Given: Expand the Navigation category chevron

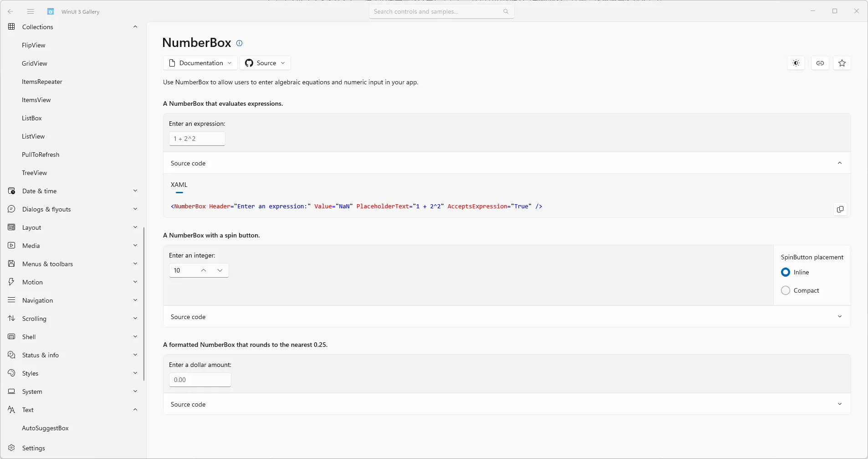Looking at the screenshot, I should [135, 300].
